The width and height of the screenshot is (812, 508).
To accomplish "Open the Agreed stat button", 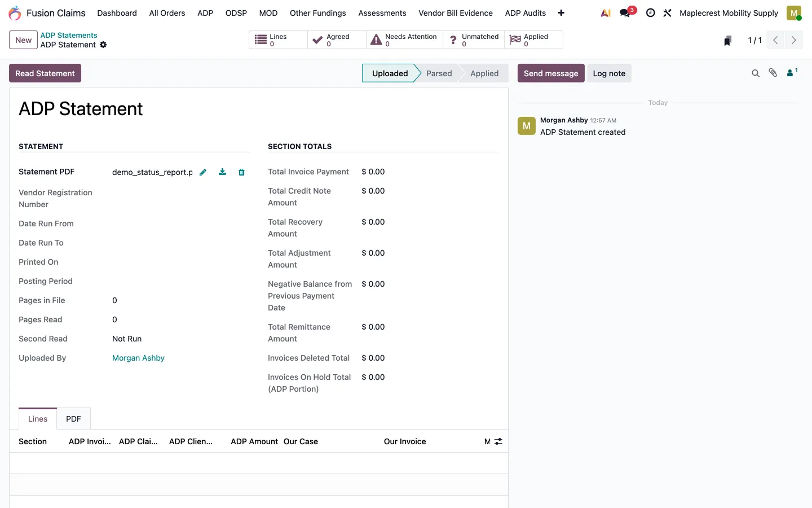I will 337,40.
